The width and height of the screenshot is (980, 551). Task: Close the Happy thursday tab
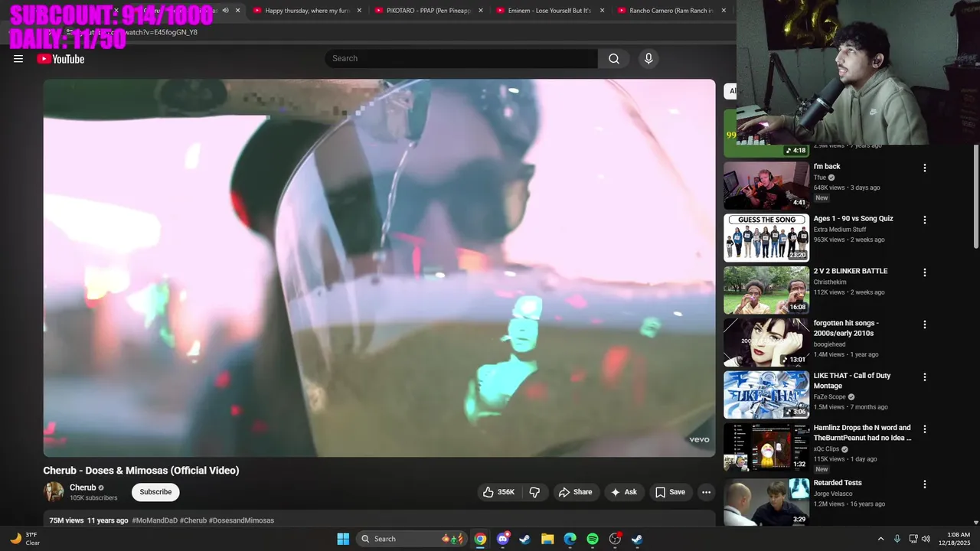[359, 11]
